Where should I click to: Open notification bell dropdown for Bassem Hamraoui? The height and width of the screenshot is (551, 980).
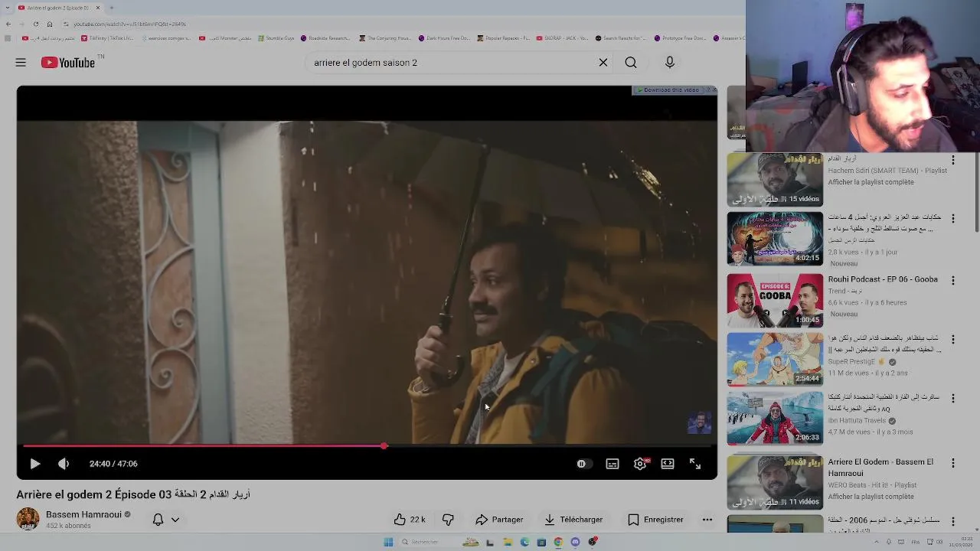coord(165,520)
